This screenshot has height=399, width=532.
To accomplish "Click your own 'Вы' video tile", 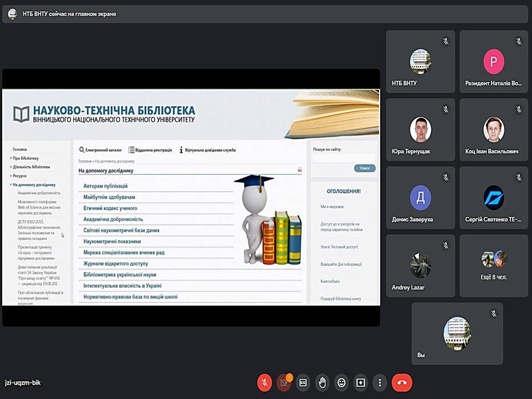I will [x=457, y=334].
